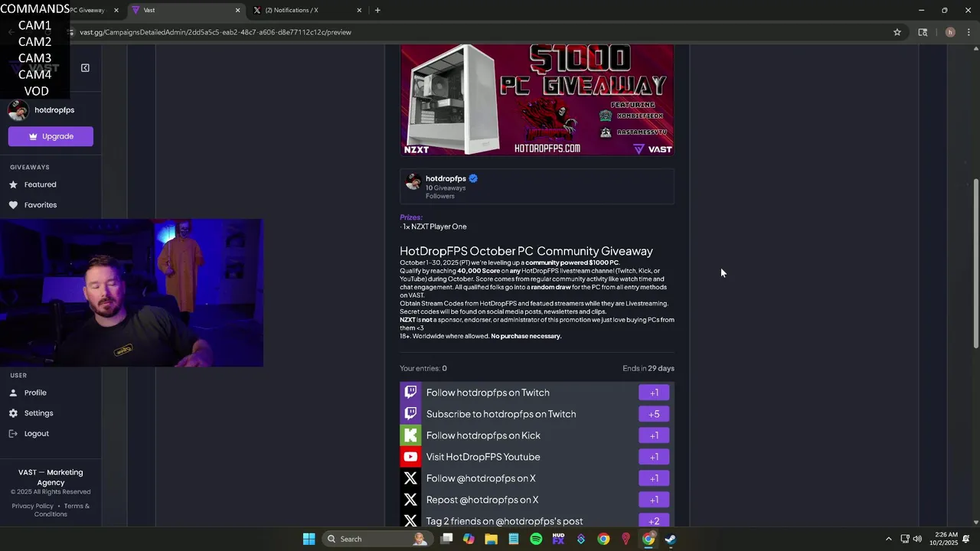Viewport: 980px width, 551px height.
Task: Open the Privacy Policy link
Action: (32, 506)
